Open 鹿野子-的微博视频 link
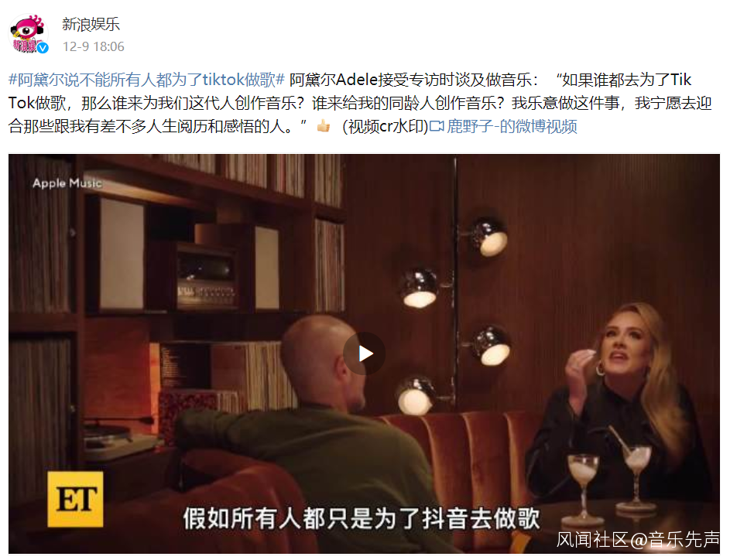Screen dimensions: 730x560 pyautogui.click(x=512, y=126)
